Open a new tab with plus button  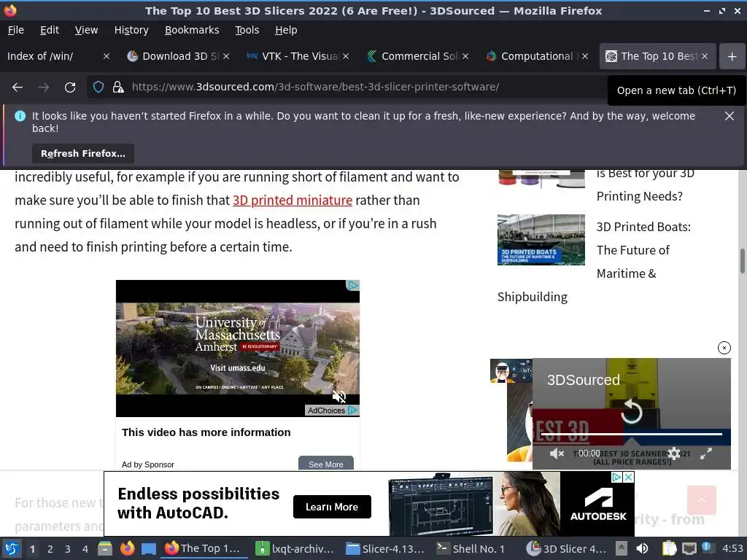point(732,56)
